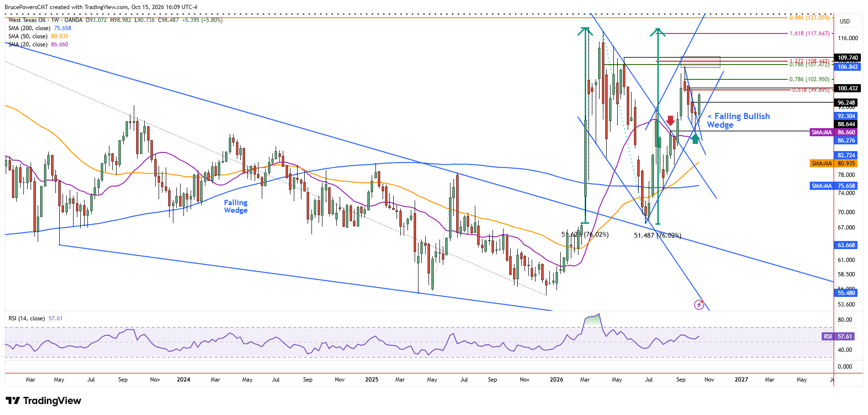Select the 0.886 (123.059) Fibonacci label

810,18
